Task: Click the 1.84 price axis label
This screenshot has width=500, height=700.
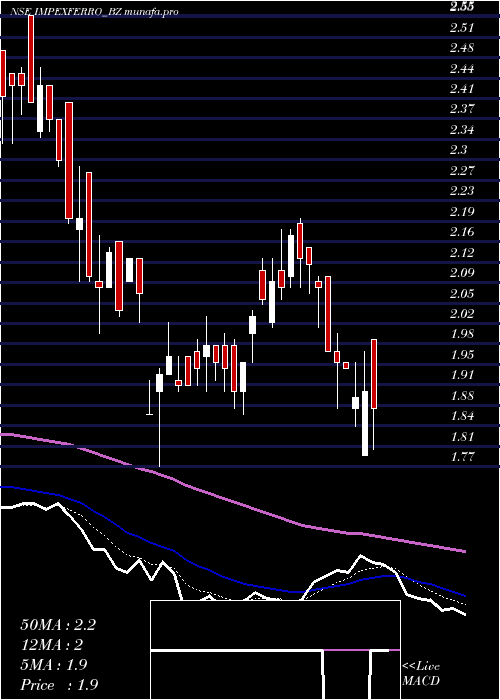Action: tap(462, 416)
